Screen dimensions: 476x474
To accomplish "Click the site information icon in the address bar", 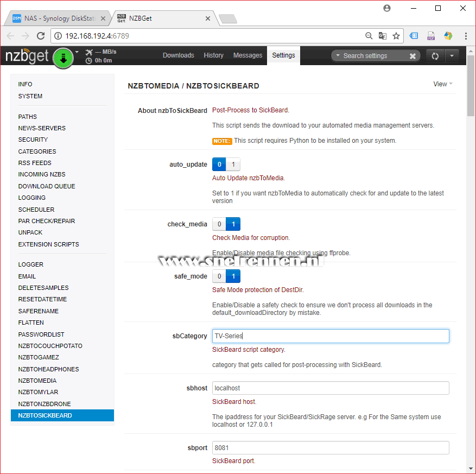I will tap(58, 36).
